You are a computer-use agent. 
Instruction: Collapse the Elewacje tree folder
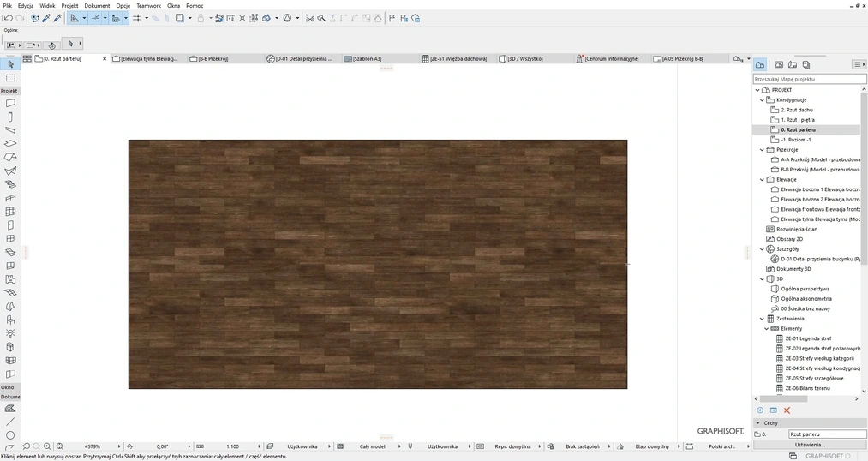(x=763, y=179)
